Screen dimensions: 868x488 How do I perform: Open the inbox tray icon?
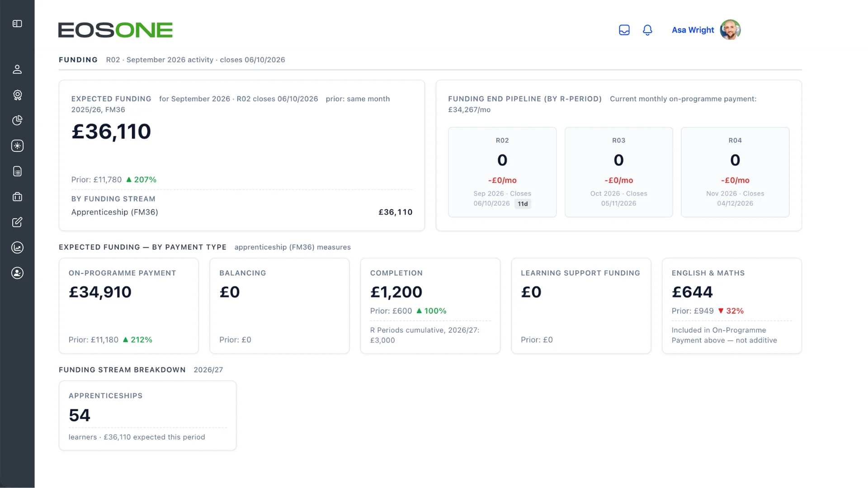tap(624, 30)
